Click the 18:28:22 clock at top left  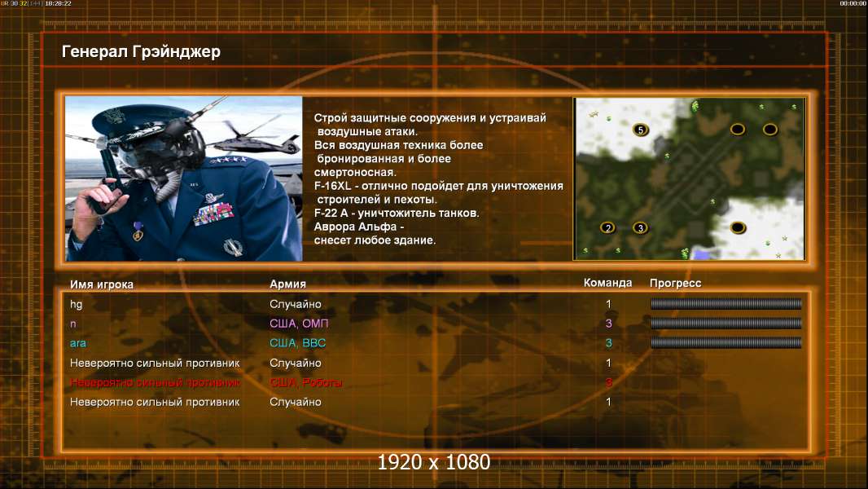[x=58, y=3]
